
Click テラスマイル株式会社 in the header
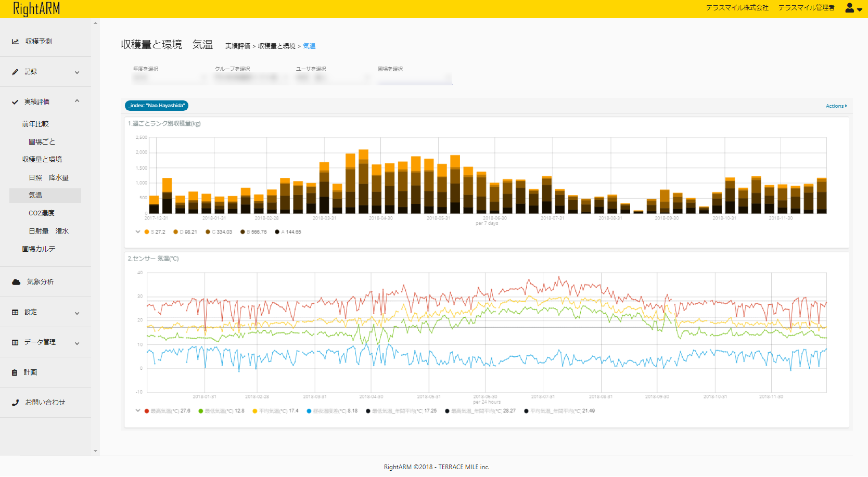click(x=737, y=8)
